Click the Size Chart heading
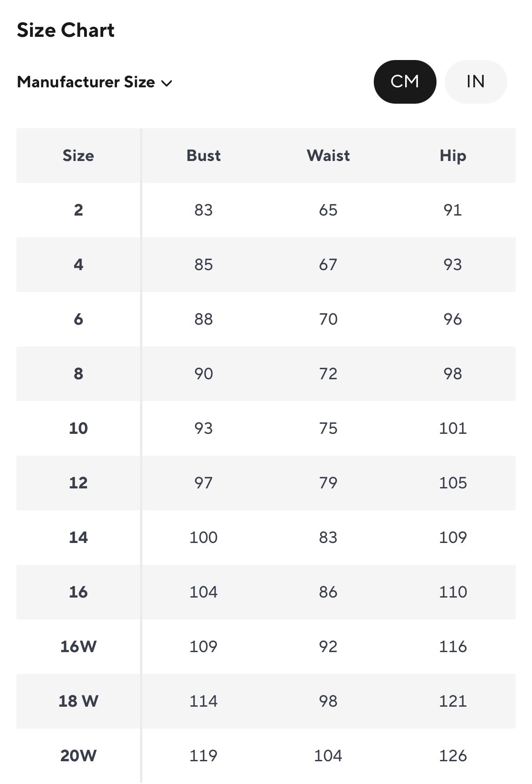The image size is (532, 784). [x=65, y=30]
